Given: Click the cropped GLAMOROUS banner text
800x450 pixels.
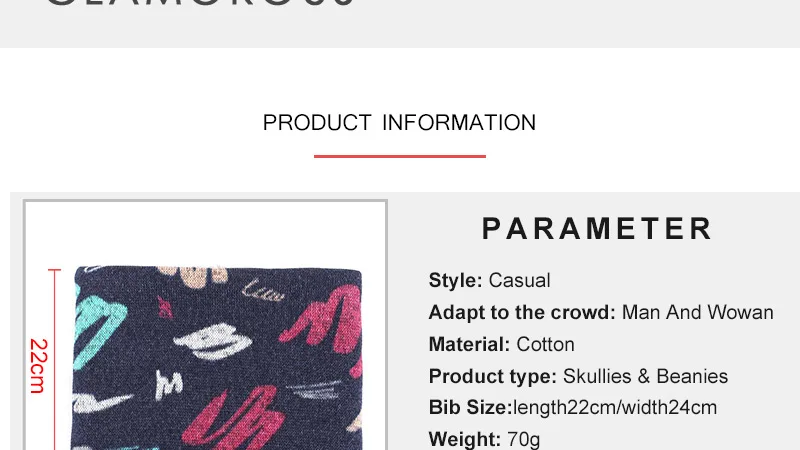Looking at the screenshot, I should pos(201,4).
